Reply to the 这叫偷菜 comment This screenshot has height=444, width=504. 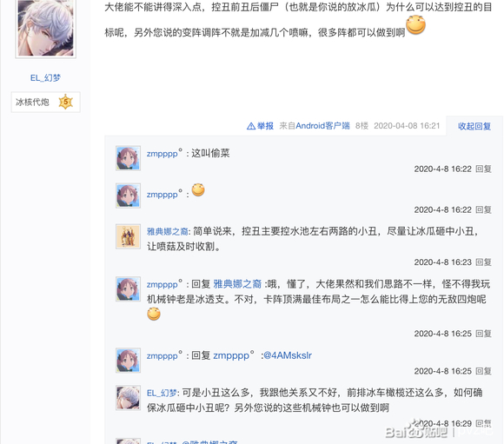(x=483, y=169)
